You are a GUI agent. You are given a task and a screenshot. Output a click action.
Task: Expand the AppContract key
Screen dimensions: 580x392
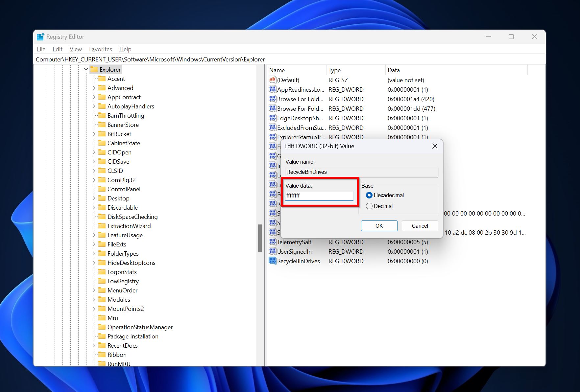tap(94, 97)
